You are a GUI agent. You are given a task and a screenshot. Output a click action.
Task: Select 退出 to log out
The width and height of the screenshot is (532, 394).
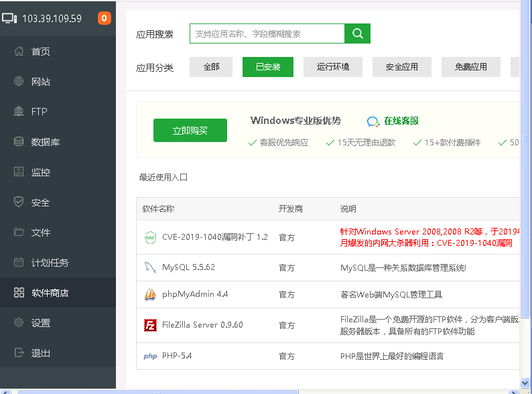tap(41, 352)
